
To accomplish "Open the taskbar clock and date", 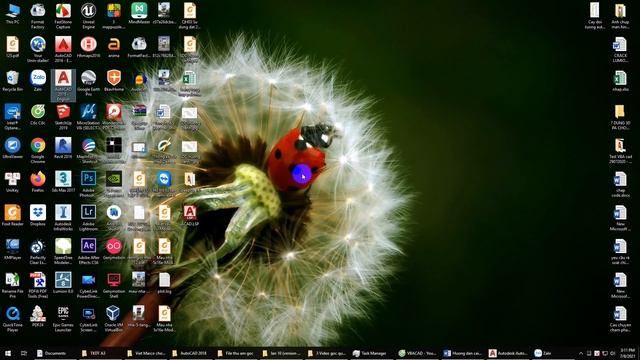I will click(x=628, y=353).
